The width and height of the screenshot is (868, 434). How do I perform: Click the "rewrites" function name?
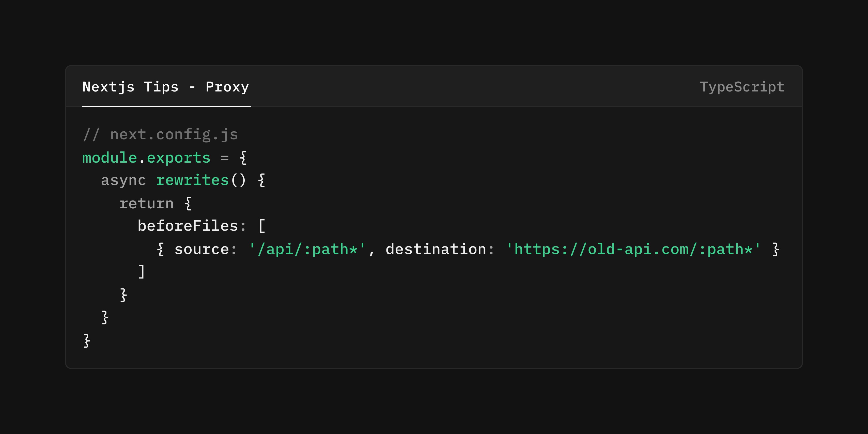[192, 180]
